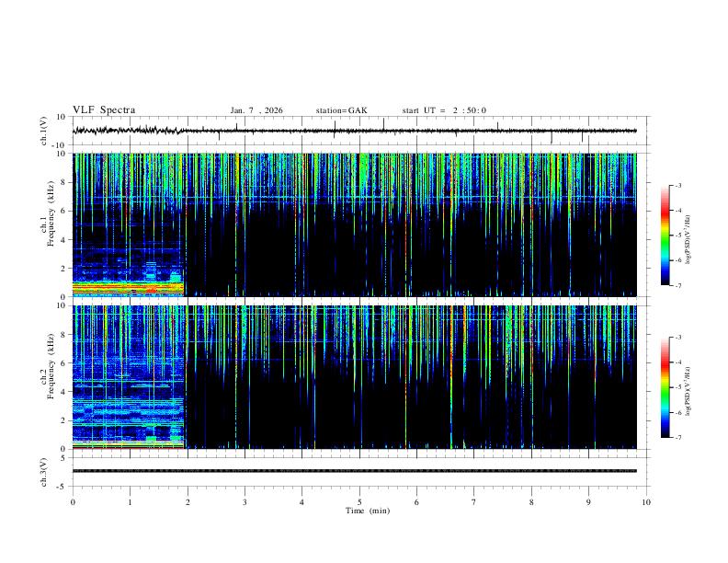This screenshot has width=728, height=563.
Task: Click the time axis tick label '5'
Action: 359,502
